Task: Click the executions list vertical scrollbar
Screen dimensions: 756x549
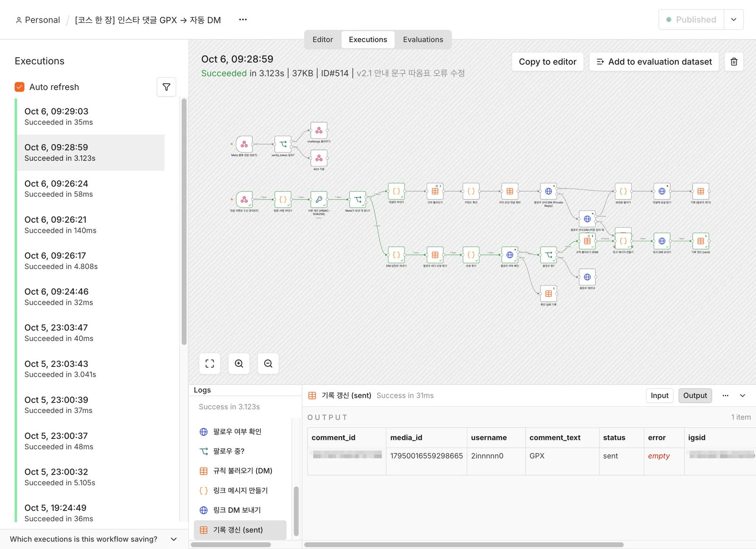Action: [x=184, y=221]
